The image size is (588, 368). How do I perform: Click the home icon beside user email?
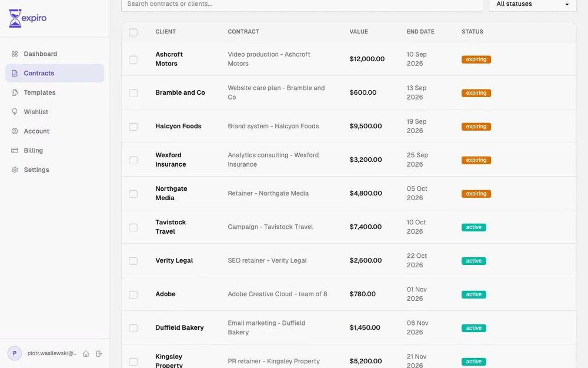point(86,354)
